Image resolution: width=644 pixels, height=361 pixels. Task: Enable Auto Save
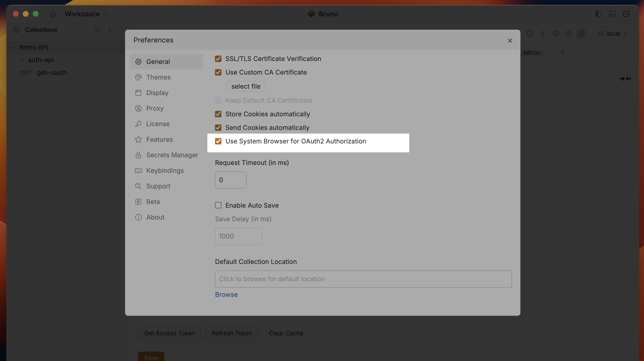pyautogui.click(x=218, y=205)
